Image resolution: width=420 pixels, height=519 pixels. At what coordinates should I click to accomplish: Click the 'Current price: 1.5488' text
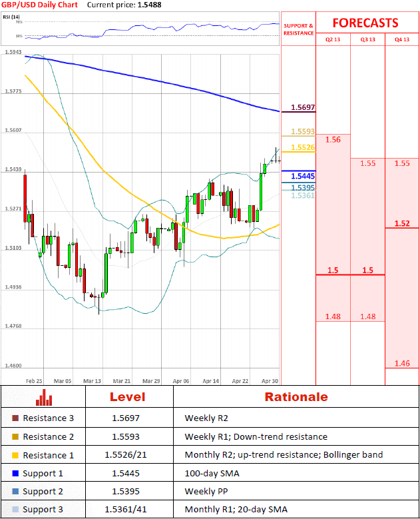coord(124,5)
